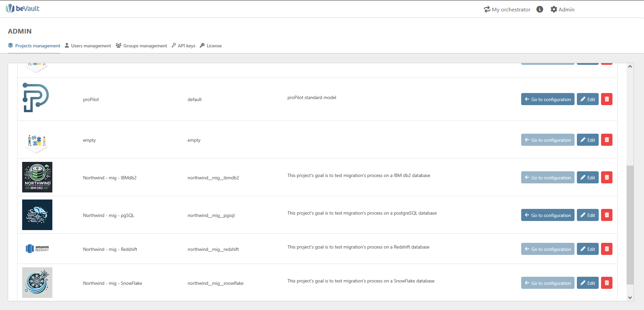
Task: Edit the Northwind - mig - SnowFlake project
Action: (587, 283)
